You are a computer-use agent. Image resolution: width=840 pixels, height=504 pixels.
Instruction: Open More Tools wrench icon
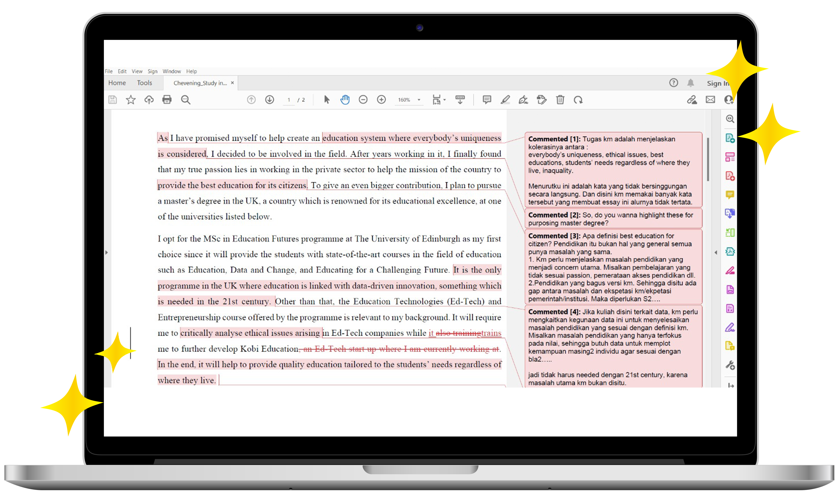730,366
